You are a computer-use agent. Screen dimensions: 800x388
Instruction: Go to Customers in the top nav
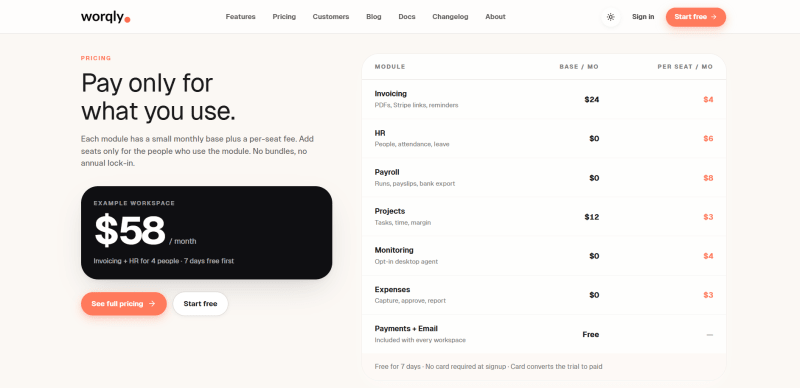[x=331, y=17]
